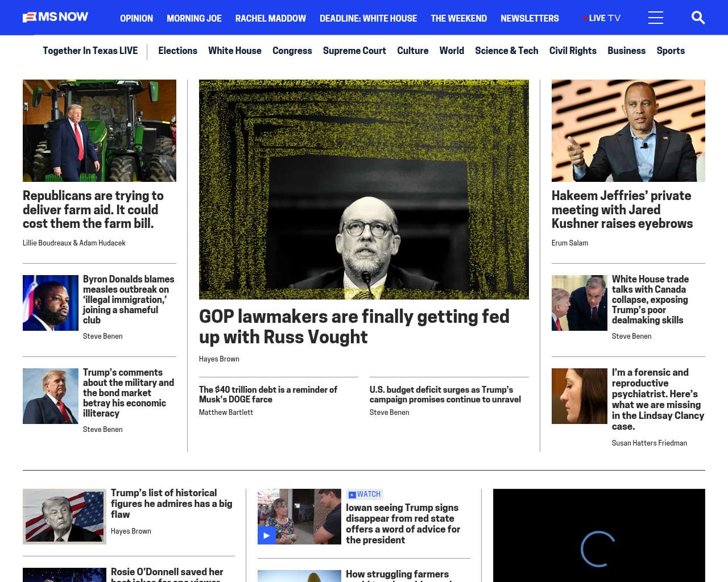This screenshot has height=582, width=728.
Task: Open the Trump tractor photo story
Action: point(100,131)
